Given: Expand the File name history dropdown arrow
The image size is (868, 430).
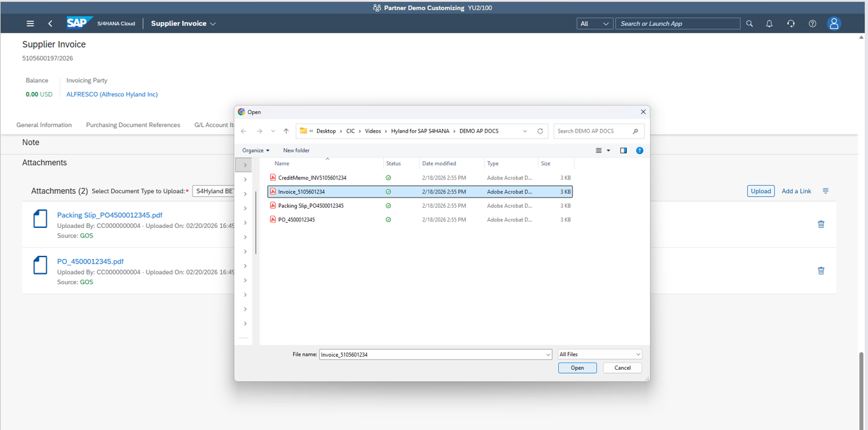Looking at the screenshot, I should [548, 355].
